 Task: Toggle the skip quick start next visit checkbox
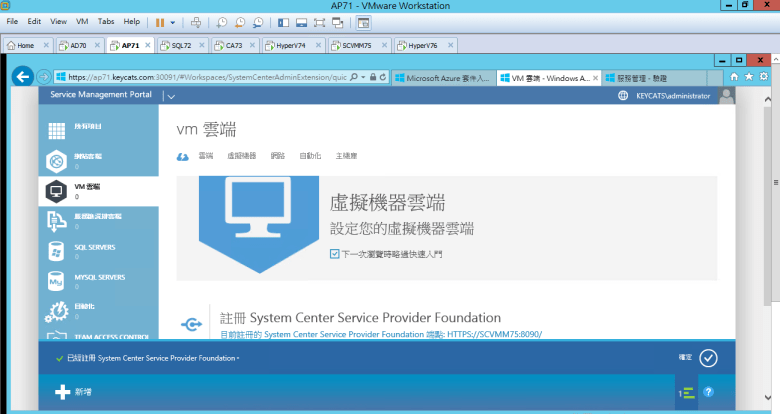pyautogui.click(x=334, y=254)
